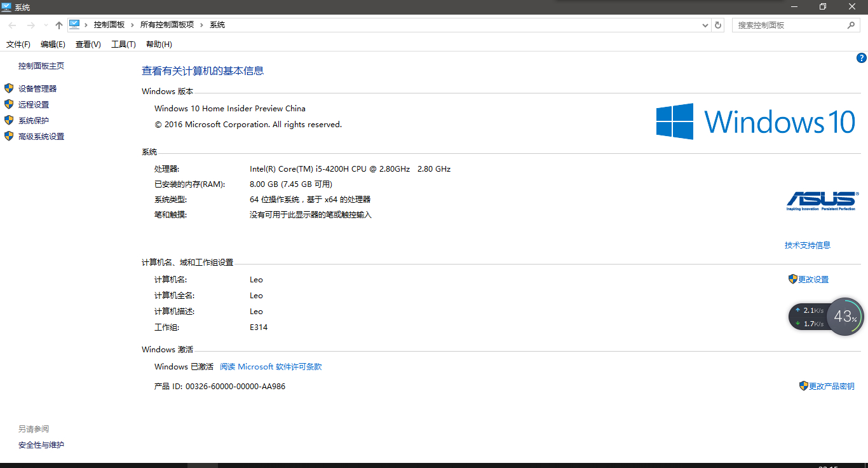Viewport: 868px width, 468px height.
Task: Click the 计算机全名: label
Action: pos(174,296)
